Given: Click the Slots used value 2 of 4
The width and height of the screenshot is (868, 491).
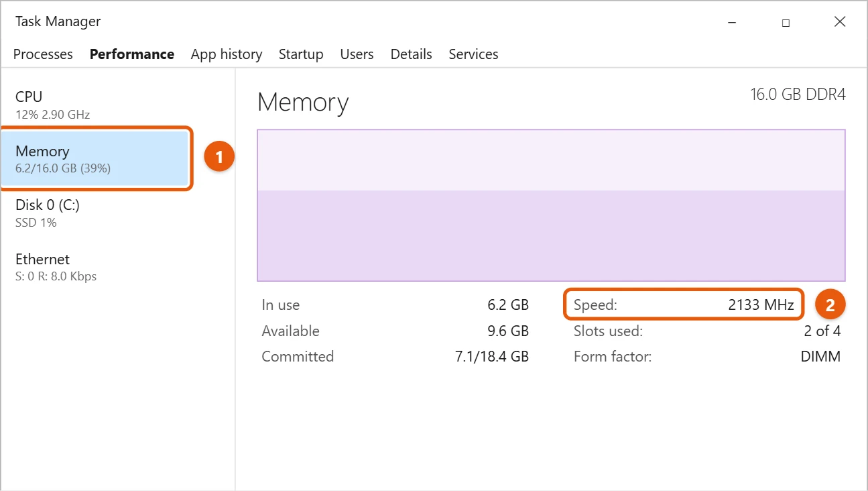Looking at the screenshot, I should click(x=822, y=331).
